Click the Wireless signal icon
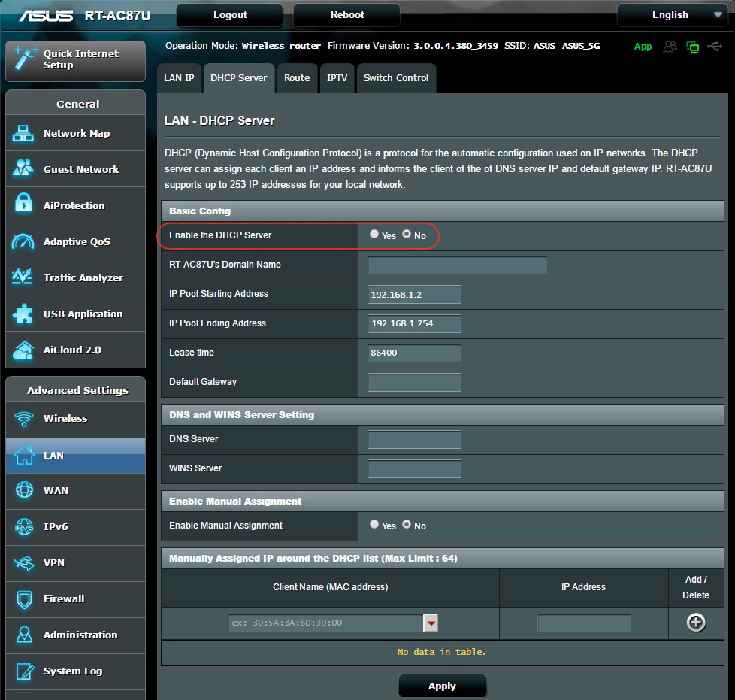This screenshot has width=735, height=700. tap(24, 419)
